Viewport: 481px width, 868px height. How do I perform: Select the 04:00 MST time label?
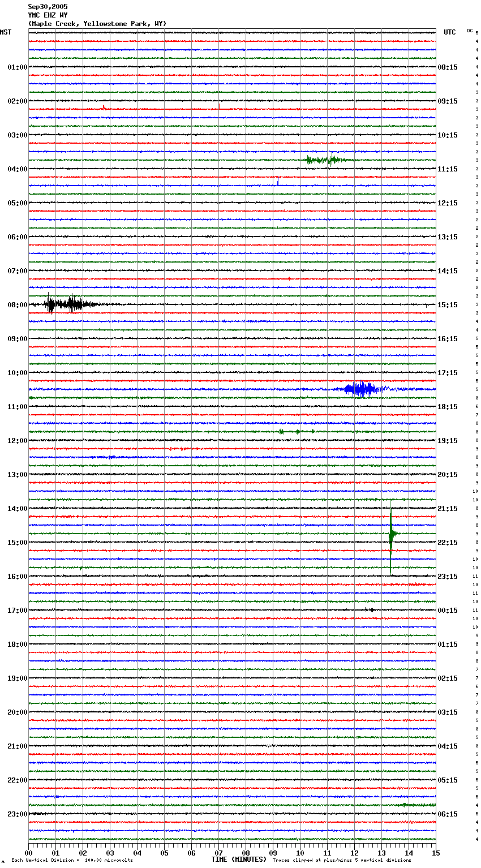(18, 169)
